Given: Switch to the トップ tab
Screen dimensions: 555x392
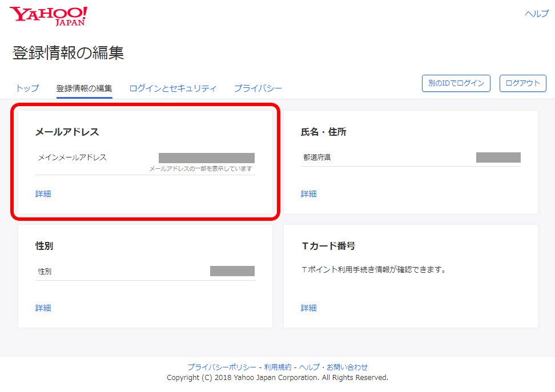Looking at the screenshot, I should click(x=27, y=88).
